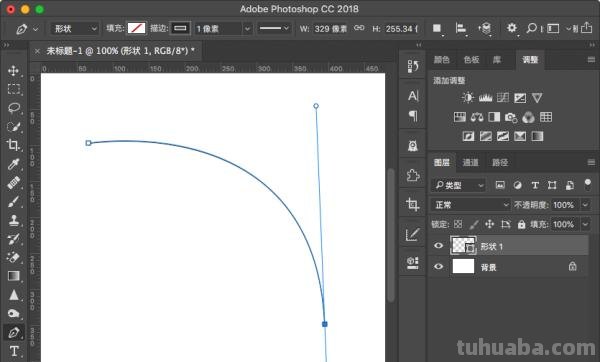Select the Pen tool in left toolbar

(13, 332)
